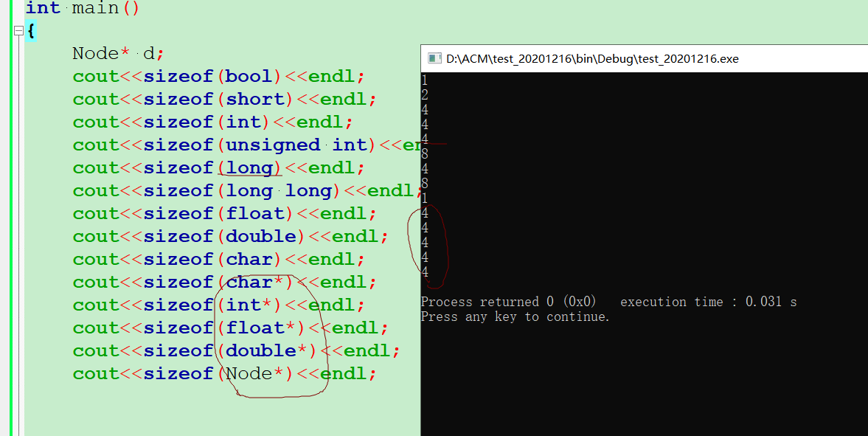Click 'execution time : 0.031 s' console text
This screenshot has width=868, height=436.
pyautogui.click(x=708, y=302)
